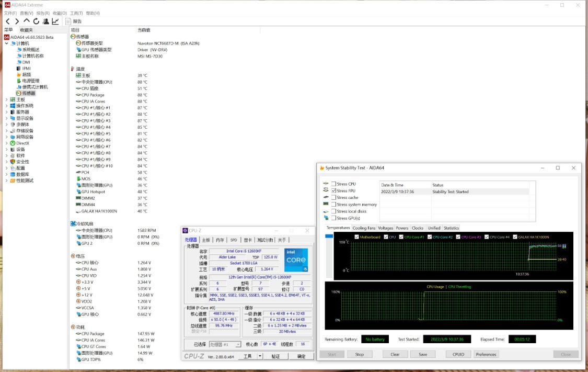588x372 pixels.
Task: Toggle the Motherboard graph checkbox
Action: (357, 237)
